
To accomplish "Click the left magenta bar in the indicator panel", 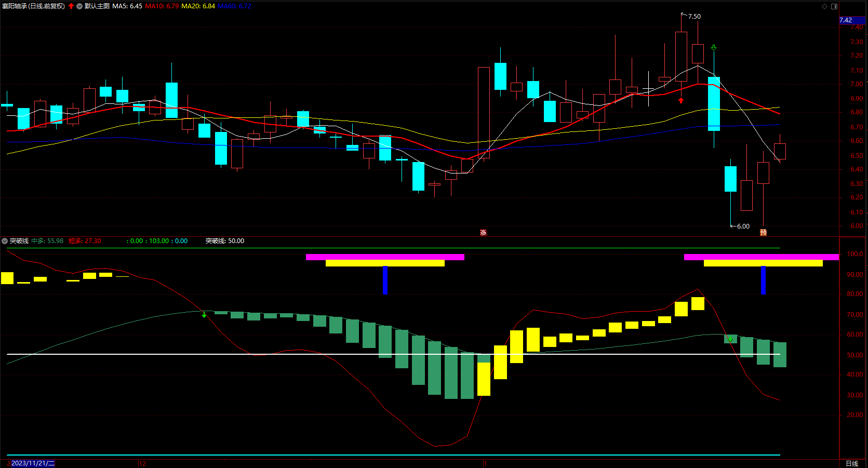I will coord(385,257).
